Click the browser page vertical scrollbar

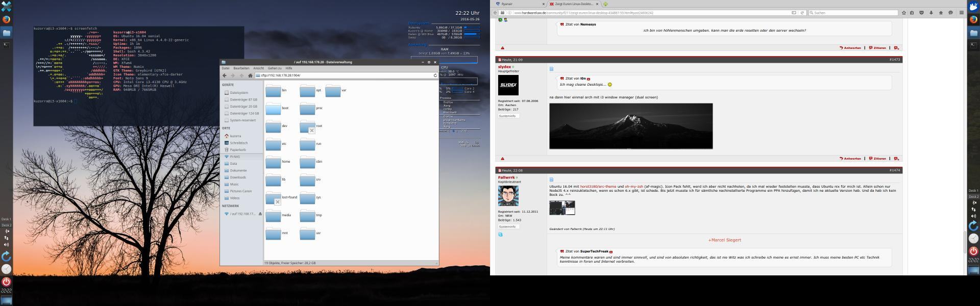[964, 243]
